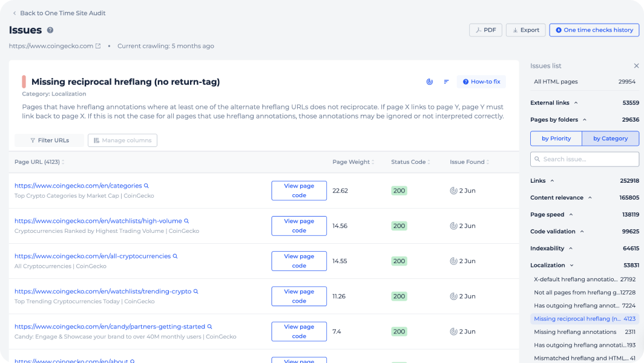Click the magnifier icon beside all-cryptocurrencies URL

tap(176, 257)
